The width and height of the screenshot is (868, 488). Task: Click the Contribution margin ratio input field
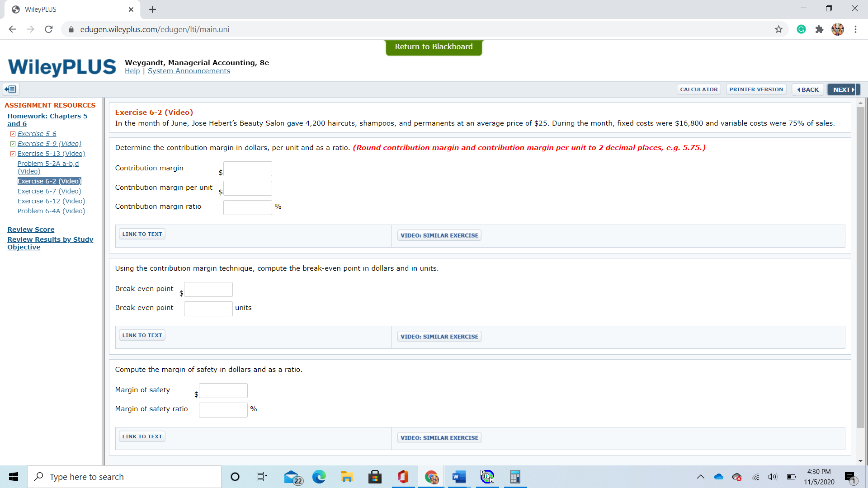point(247,207)
